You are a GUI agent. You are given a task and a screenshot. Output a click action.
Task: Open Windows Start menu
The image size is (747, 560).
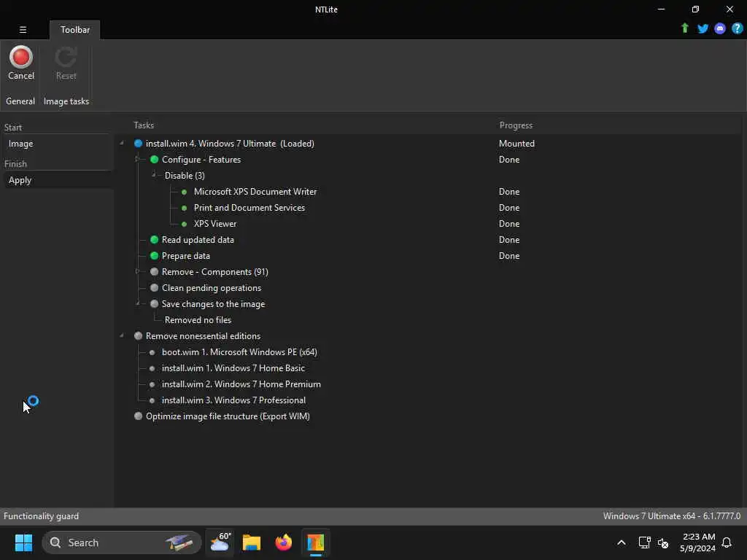23,542
